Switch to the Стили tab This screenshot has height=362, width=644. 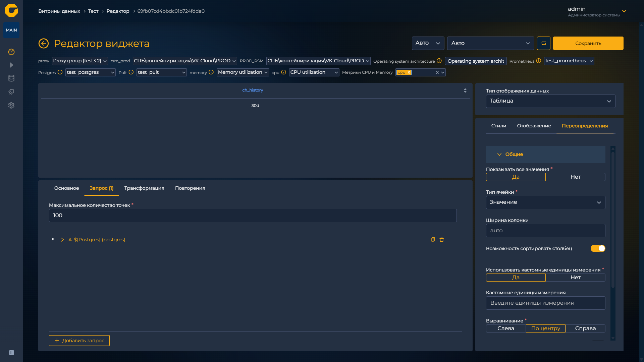point(498,126)
